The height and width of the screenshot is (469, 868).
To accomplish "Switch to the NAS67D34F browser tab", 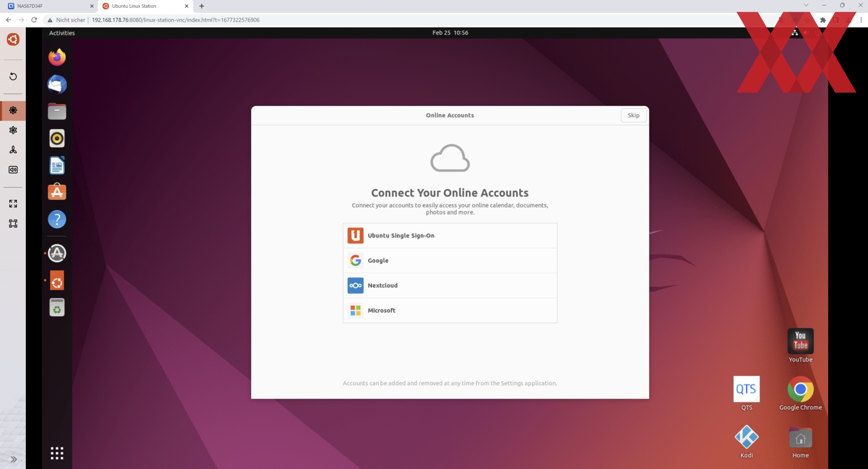I will [49, 6].
